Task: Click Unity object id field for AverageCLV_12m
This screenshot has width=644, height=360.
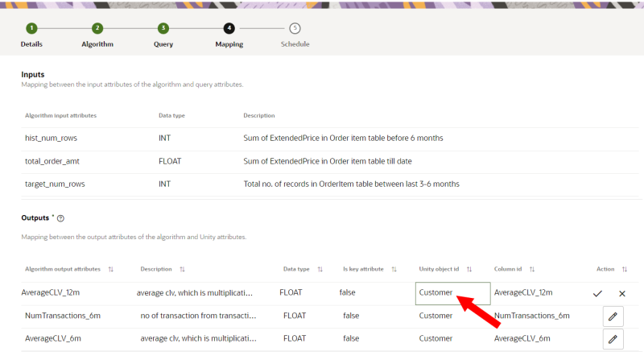Action: pos(453,293)
